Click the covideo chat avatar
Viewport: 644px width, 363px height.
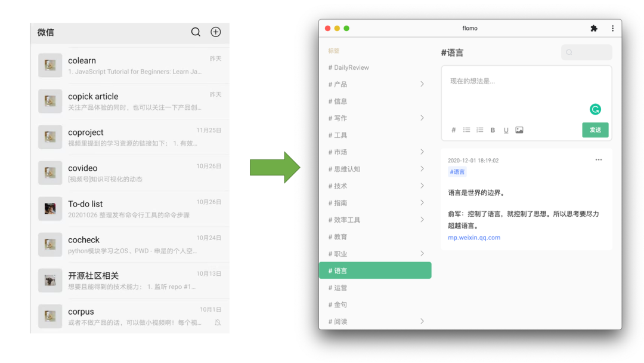tap(50, 173)
